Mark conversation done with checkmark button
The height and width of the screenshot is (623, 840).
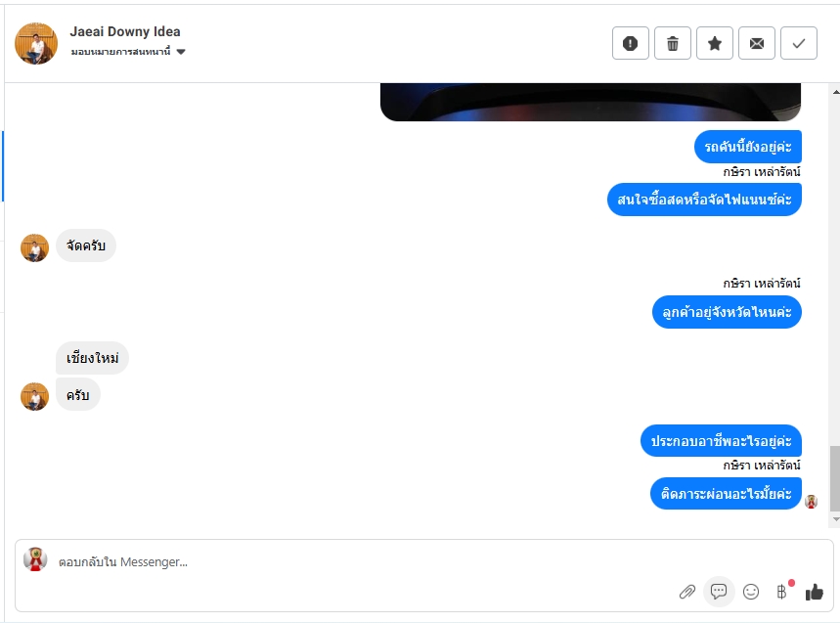799,43
